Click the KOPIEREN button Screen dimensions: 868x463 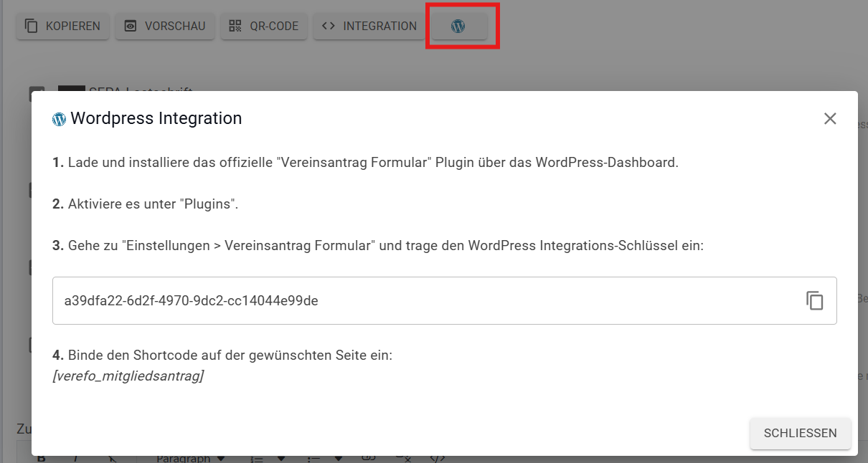tap(63, 26)
